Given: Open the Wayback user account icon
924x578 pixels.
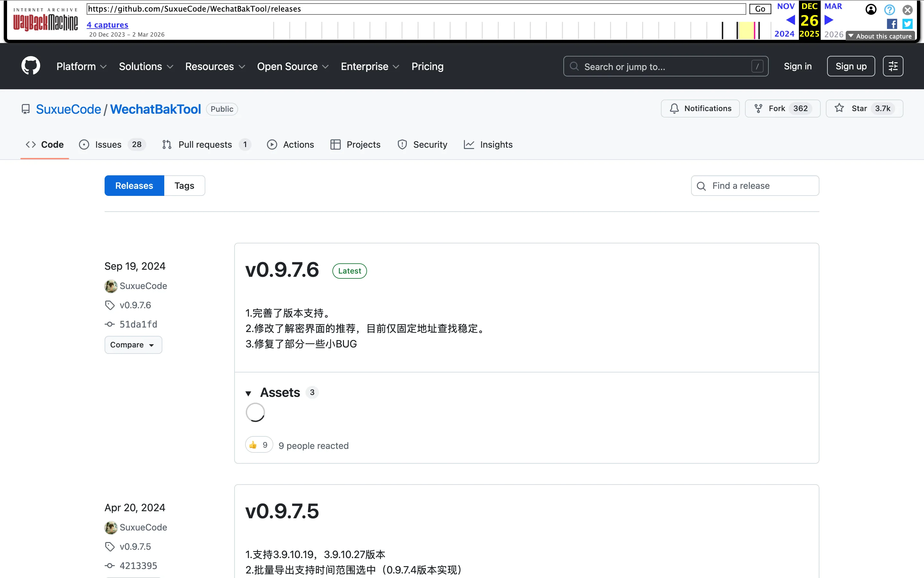Looking at the screenshot, I should 871,10.
